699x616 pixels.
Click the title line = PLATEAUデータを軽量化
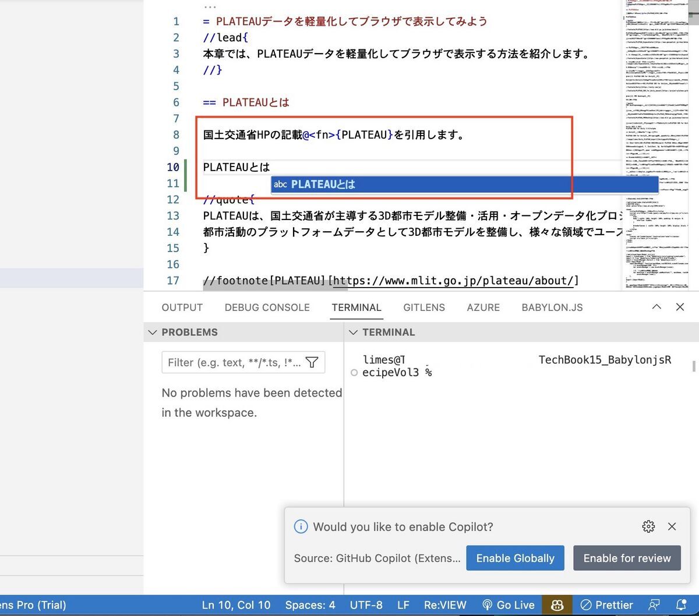(x=345, y=22)
